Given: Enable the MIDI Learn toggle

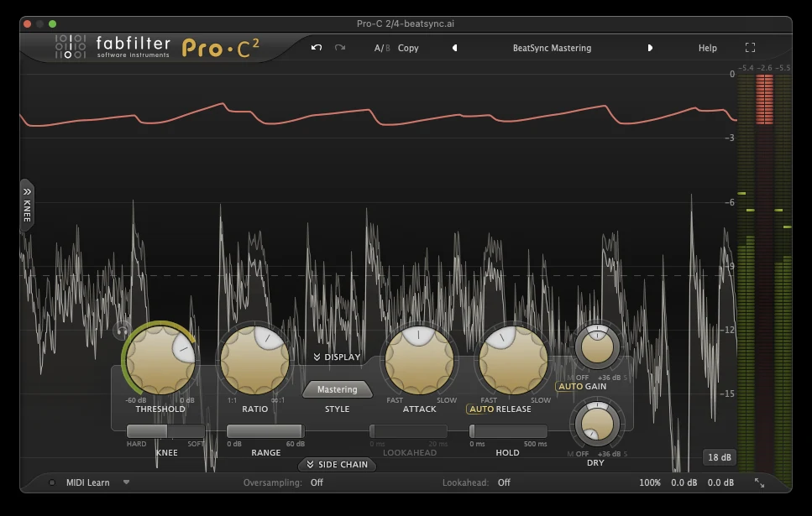Looking at the screenshot, I should (x=52, y=482).
